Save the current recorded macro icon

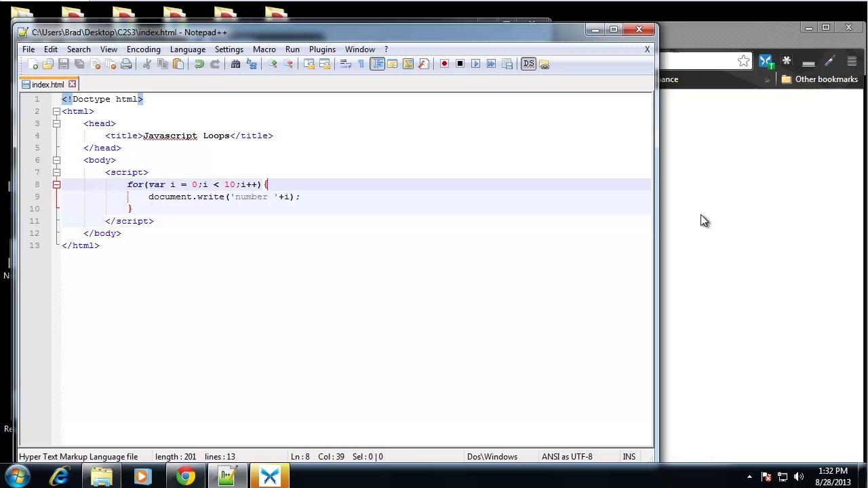pyautogui.click(x=507, y=64)
